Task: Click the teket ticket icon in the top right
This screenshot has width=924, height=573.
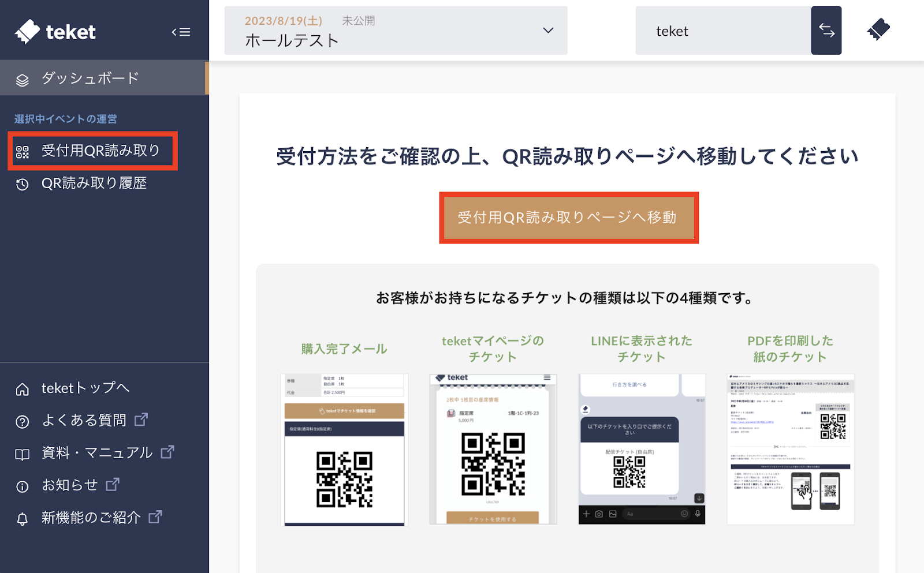Action: coord(878,30)
